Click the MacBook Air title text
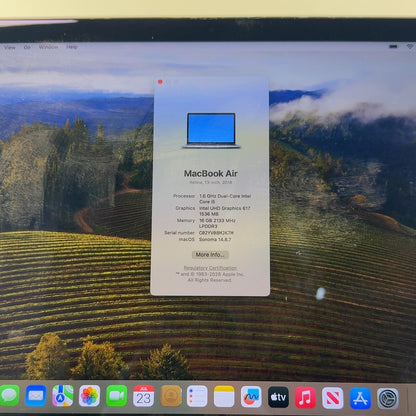Image resolution: width=416 pixels, height=416 pixels. (x=211, y=173)
